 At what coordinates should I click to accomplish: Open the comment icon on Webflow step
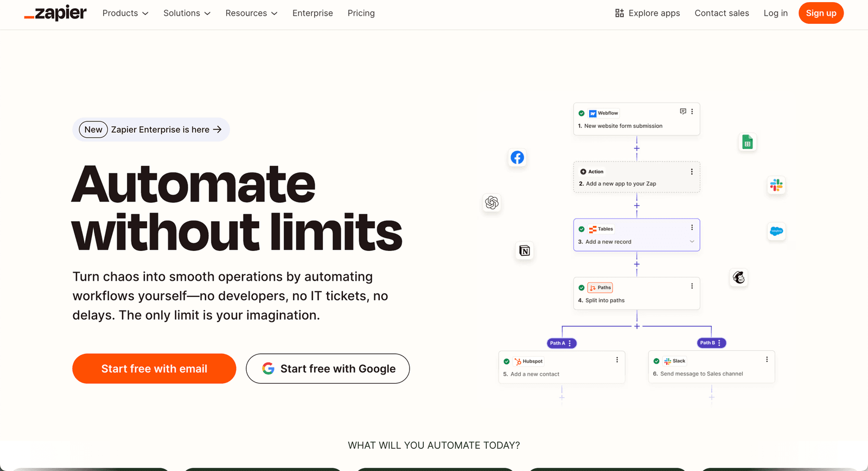click(x=682, y=112)
